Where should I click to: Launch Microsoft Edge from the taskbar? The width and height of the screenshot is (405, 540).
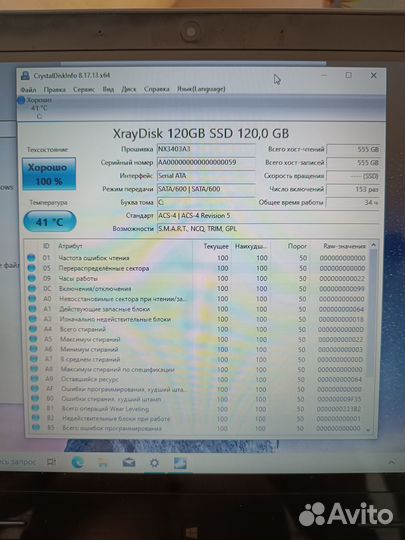click(x=78, y=463)
